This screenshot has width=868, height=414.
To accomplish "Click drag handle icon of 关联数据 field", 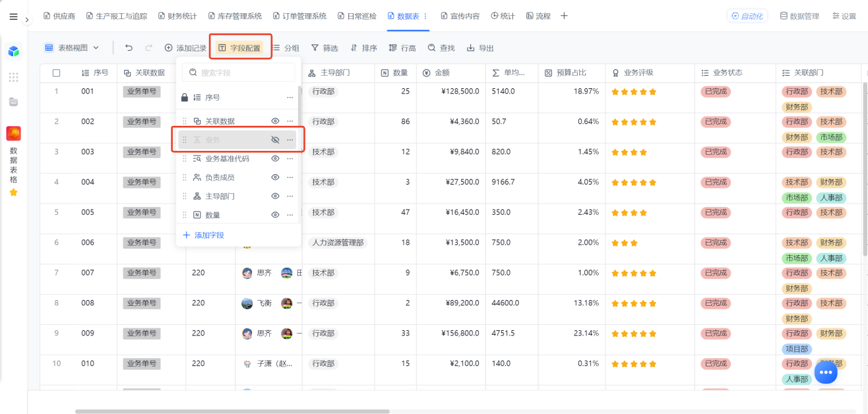I will [185, 121].
